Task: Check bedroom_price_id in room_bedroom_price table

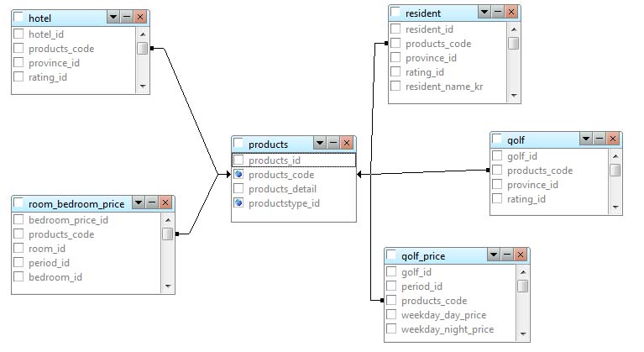Action: (18, 219)
